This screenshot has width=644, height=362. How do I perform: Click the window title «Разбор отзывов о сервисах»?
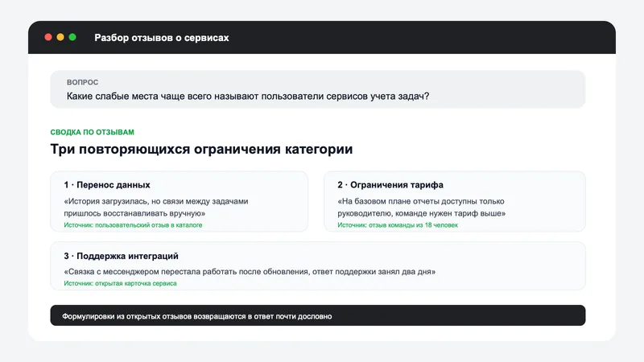[162, 38]
